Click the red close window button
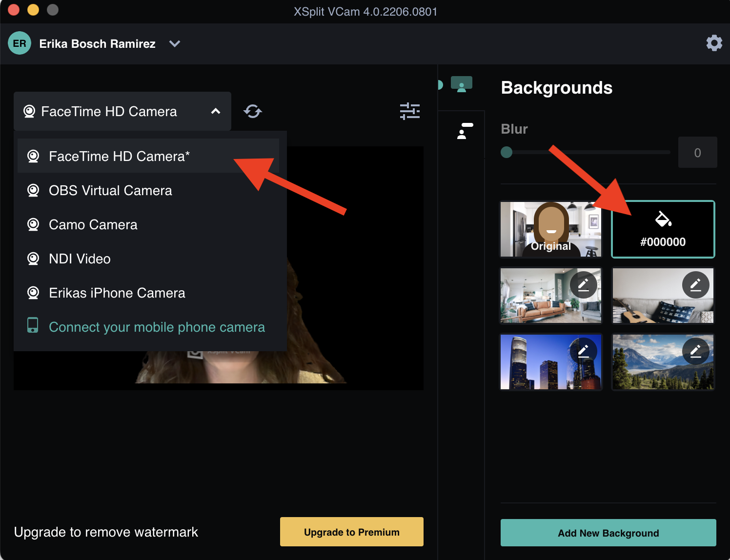The width and height of the screenshot is (730, 560). [14, 10]
